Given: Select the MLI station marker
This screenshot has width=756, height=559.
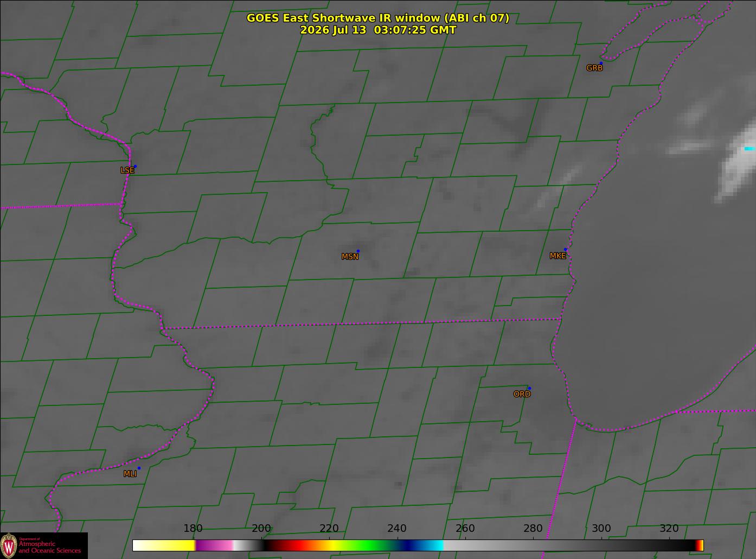Looking at the screenshot, I should [139, 468].
